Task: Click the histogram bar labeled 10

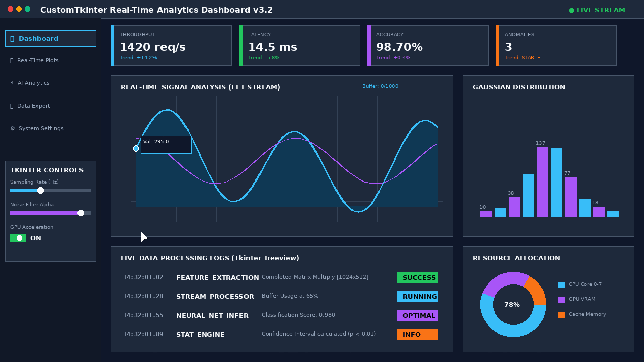Action: click(x=486, y=214)
